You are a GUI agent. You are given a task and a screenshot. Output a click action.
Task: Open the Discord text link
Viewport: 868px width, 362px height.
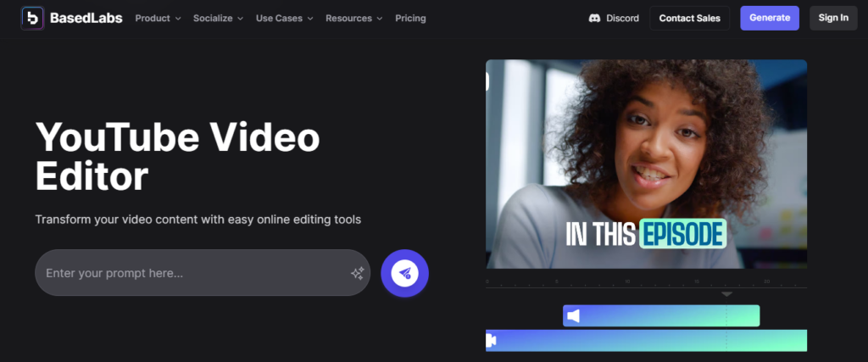[622, 18]
